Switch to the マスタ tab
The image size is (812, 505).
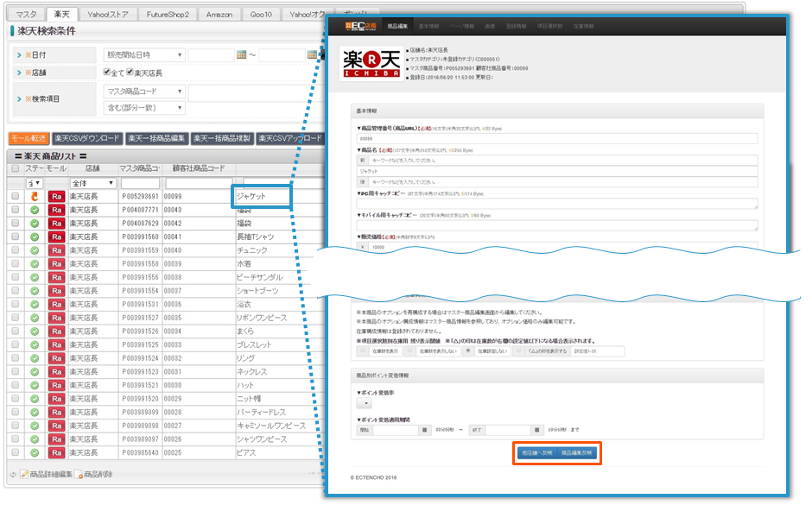coord(27,15)
